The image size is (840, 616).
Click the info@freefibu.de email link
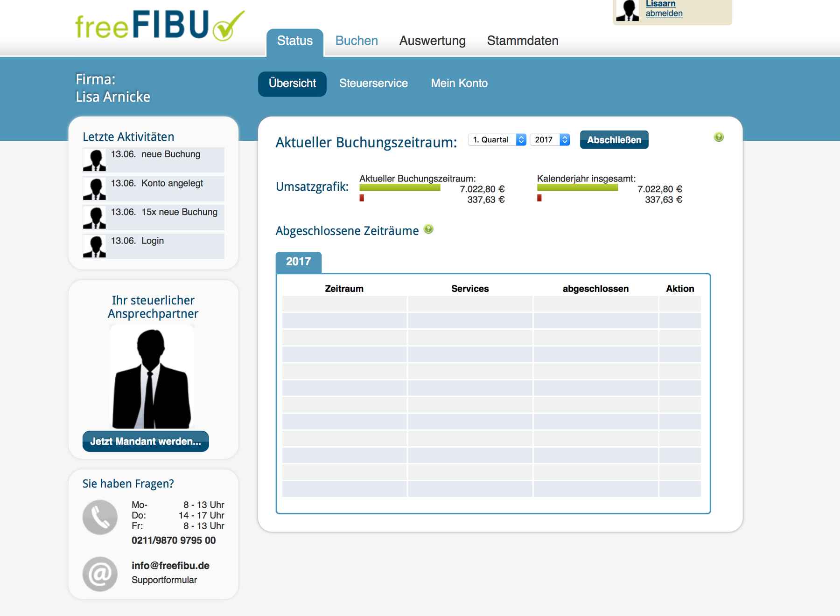(170, 566)
